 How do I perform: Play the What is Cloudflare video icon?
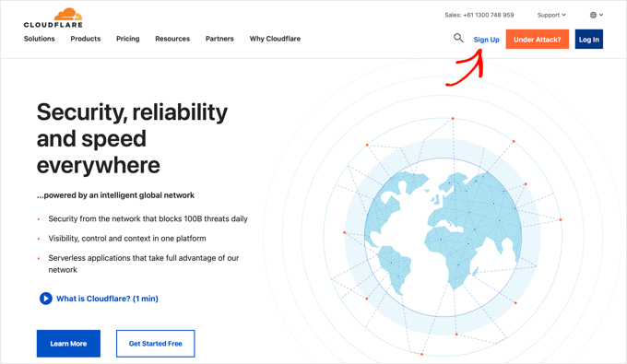coord(45,299)
